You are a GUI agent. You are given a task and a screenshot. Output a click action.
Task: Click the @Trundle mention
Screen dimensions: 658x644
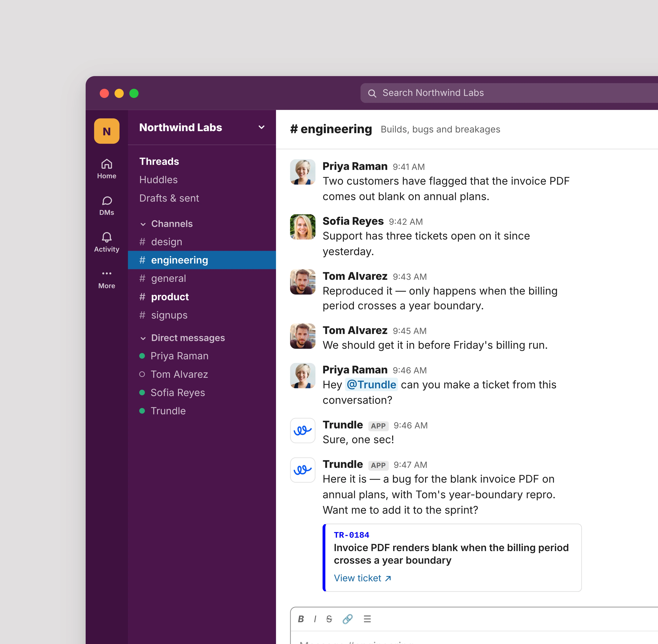[x=371, y=385]
